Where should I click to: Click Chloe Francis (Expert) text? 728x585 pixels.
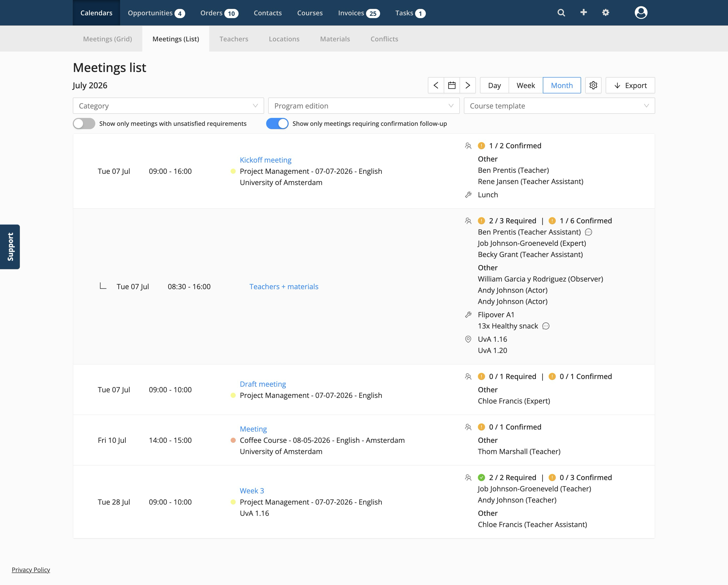coord(514,401)
